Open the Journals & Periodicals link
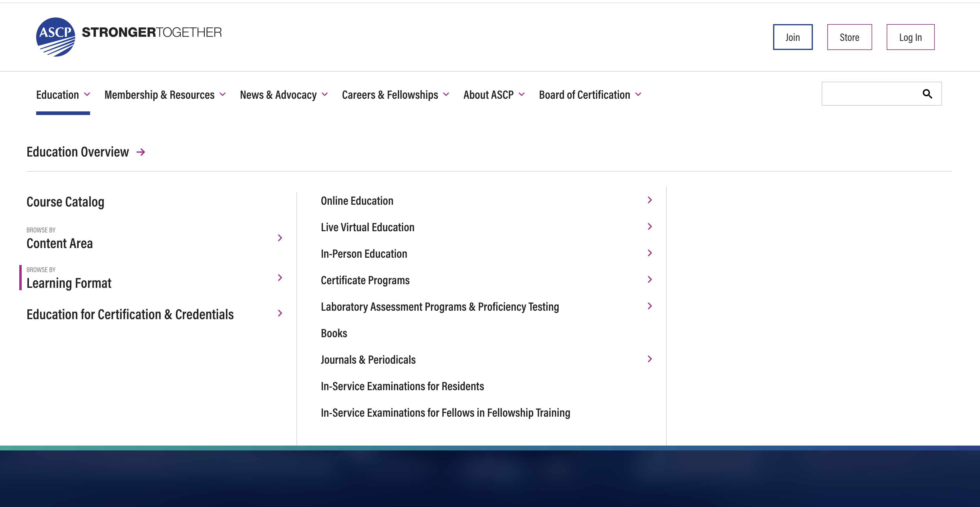980x507 pixels. (x=368, y=360)
